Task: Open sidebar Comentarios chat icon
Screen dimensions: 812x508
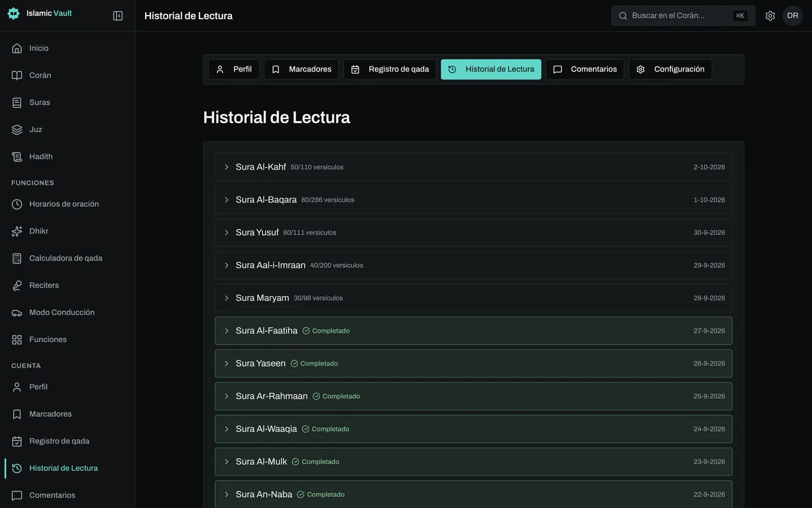Action: click(17, 495)
